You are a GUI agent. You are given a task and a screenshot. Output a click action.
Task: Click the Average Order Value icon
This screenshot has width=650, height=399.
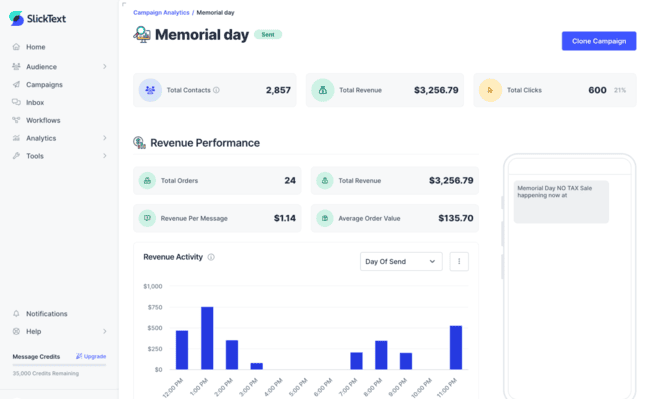[325, 218]
